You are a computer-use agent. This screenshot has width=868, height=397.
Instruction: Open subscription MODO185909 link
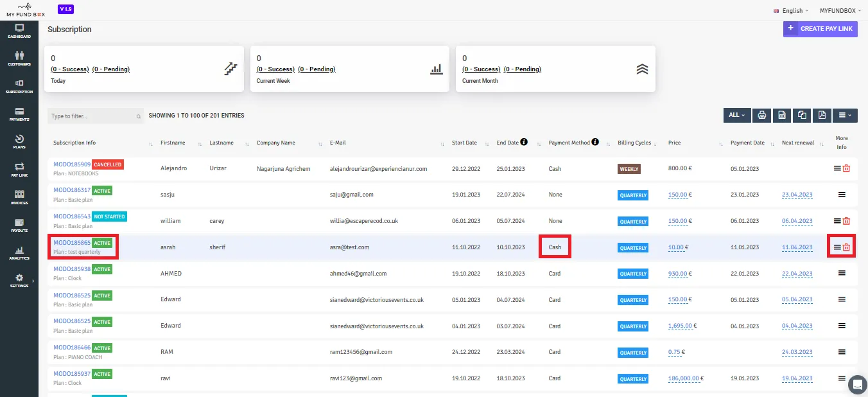72,164
